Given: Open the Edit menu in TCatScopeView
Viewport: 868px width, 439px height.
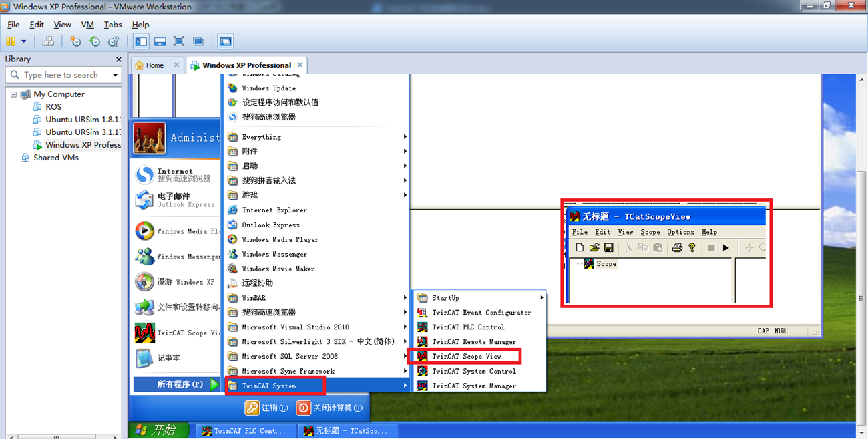Looking at the screenshot, I should point(603,232).
